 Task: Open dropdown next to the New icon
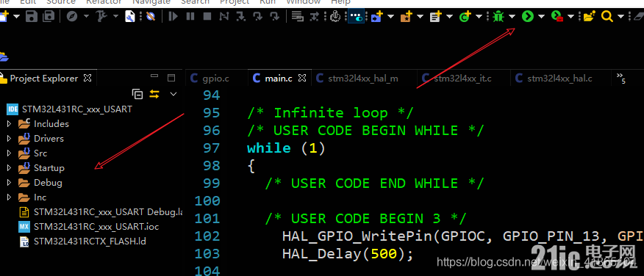16,16
